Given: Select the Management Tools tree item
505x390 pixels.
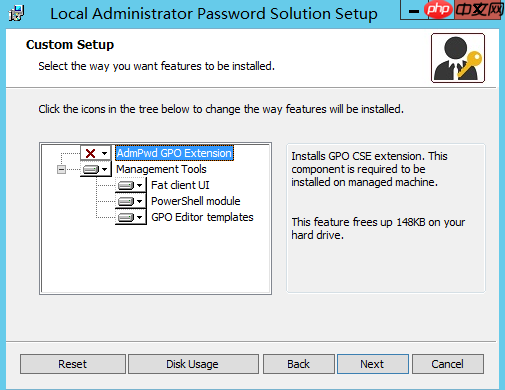Looking at the screenshot, I should (161, 169).
